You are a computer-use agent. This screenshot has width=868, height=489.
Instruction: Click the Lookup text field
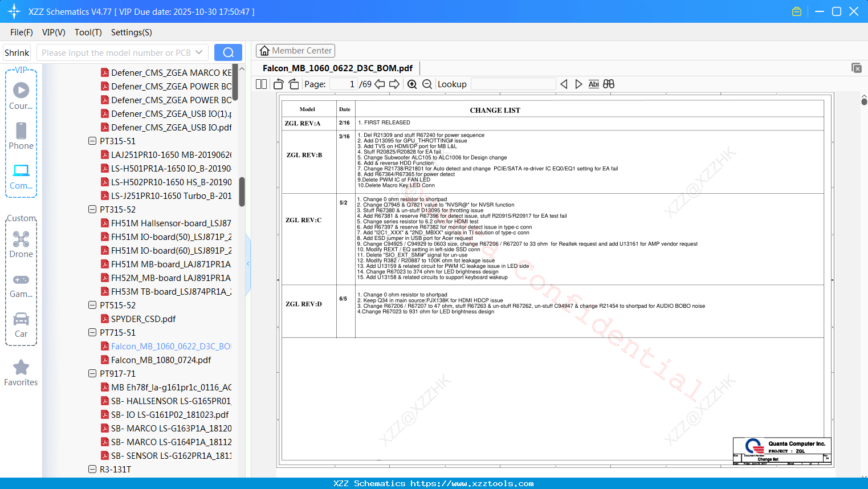pyautogui.click(x=514, y=84)
